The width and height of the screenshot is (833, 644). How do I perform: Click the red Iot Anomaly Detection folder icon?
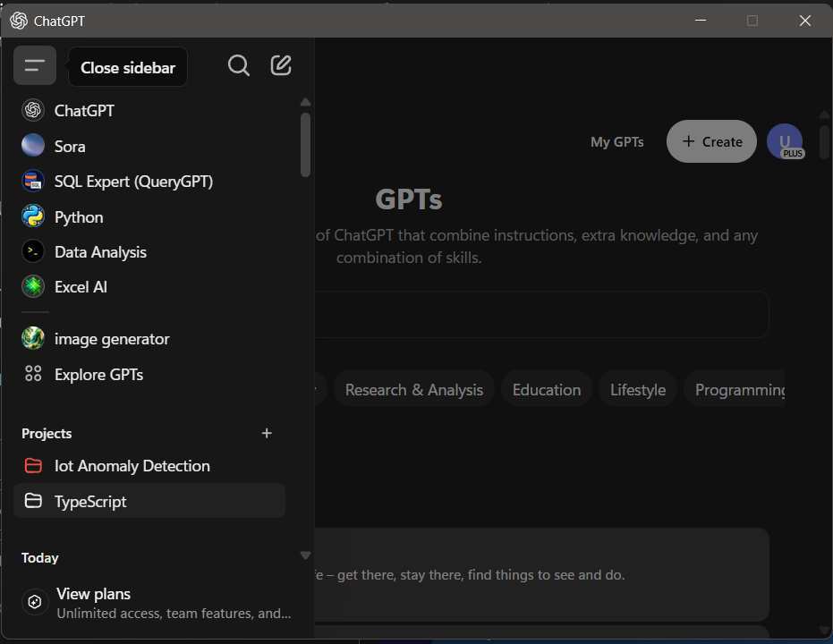click(33, 466)
